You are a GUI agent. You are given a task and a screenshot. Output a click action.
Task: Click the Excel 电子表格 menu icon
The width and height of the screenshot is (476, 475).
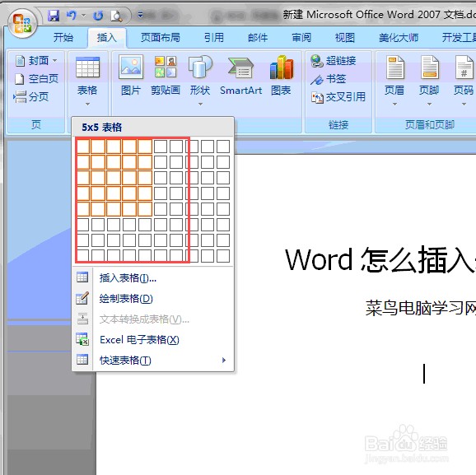coord(82,339)
